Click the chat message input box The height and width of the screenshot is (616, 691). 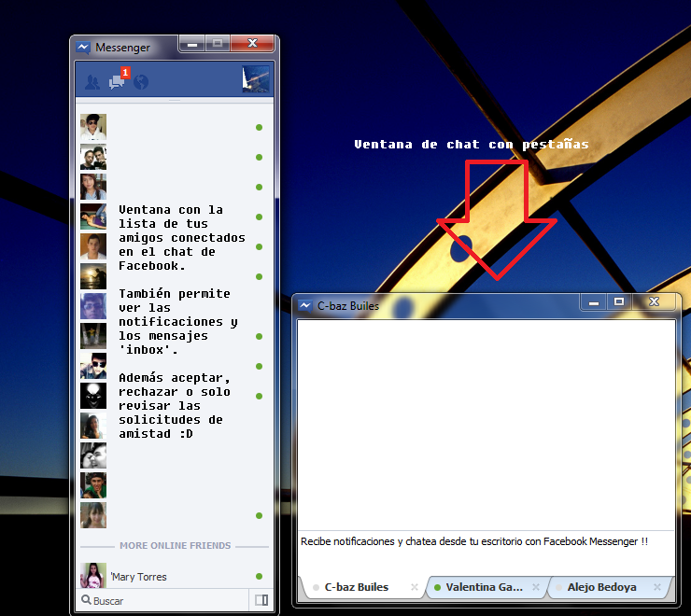[x=487, y=553]
